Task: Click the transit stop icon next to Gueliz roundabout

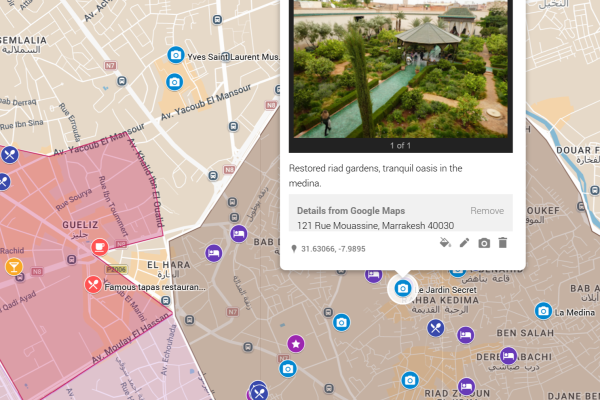Action: (x=71, y=260)
